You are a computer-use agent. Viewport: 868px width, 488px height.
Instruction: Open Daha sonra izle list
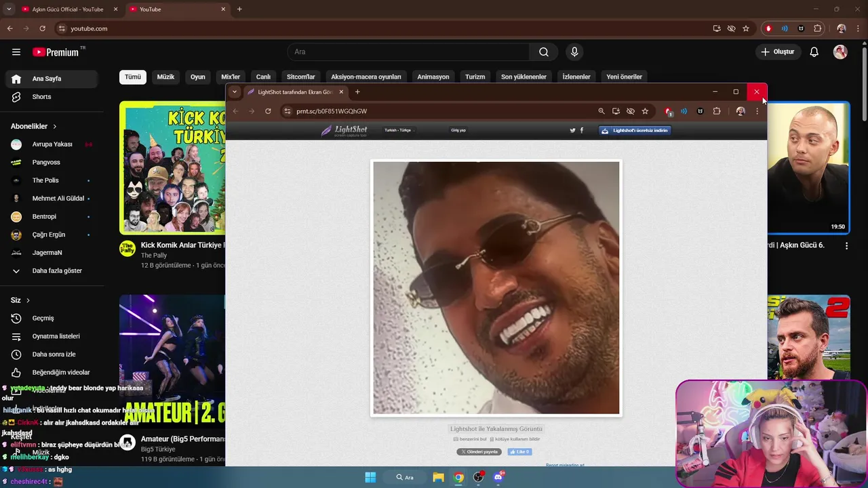(52, 354)
